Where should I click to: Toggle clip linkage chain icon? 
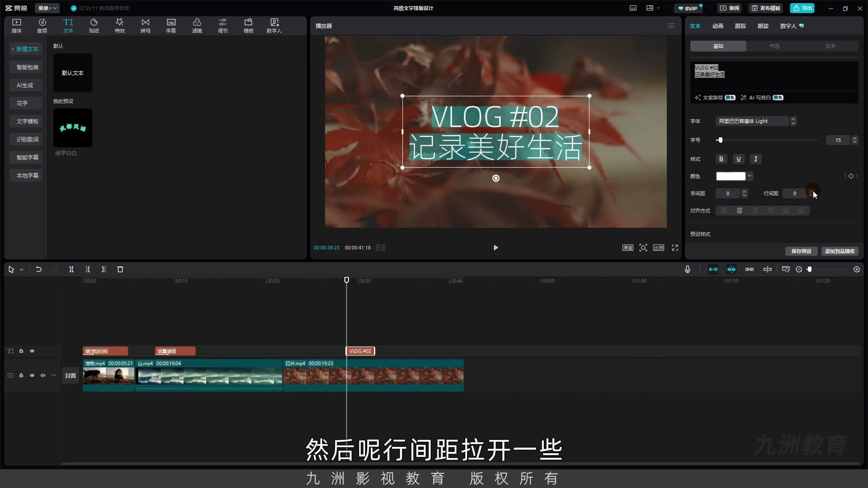tap(750, 269)
